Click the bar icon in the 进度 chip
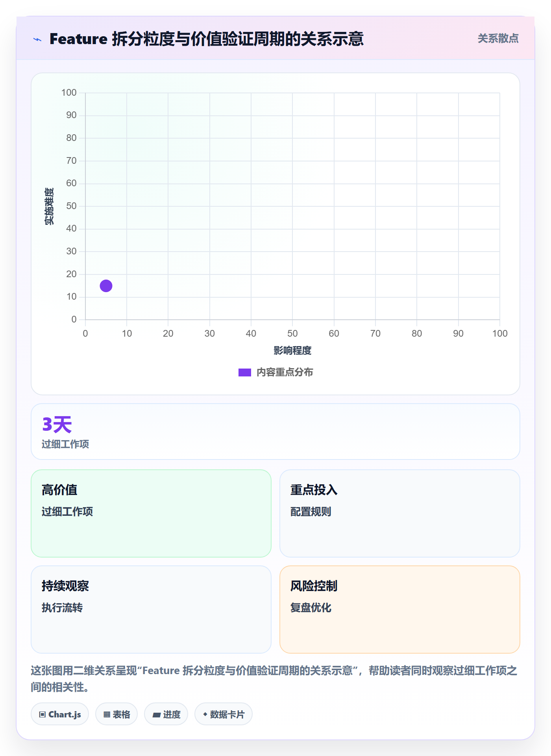Image resolution: width=551 pixels, height=756 pixels. click(157, 715)
